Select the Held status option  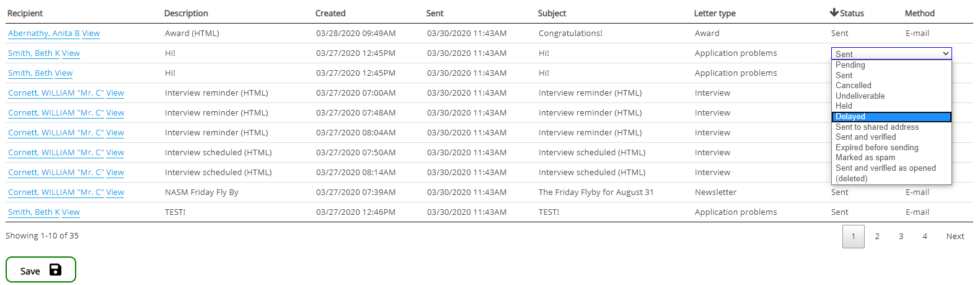[844, 106]
